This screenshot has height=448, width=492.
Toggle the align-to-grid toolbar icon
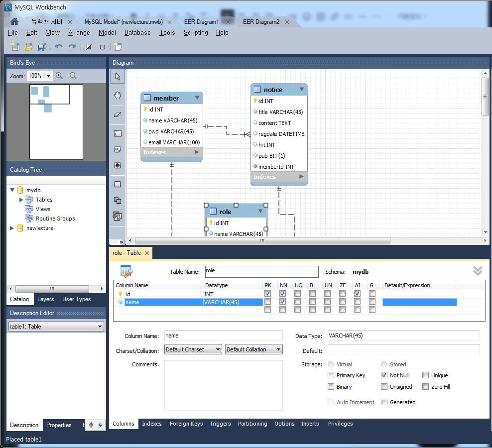point(102,47)
